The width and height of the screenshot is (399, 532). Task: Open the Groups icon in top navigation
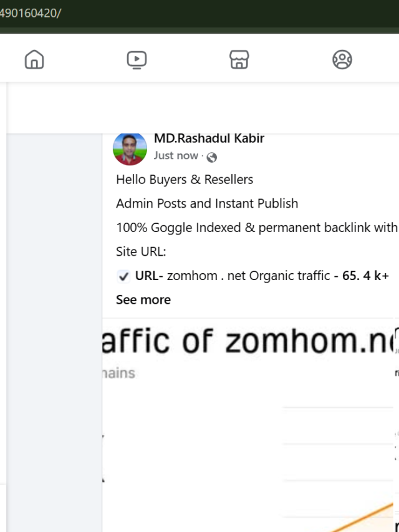click(342, 60)
